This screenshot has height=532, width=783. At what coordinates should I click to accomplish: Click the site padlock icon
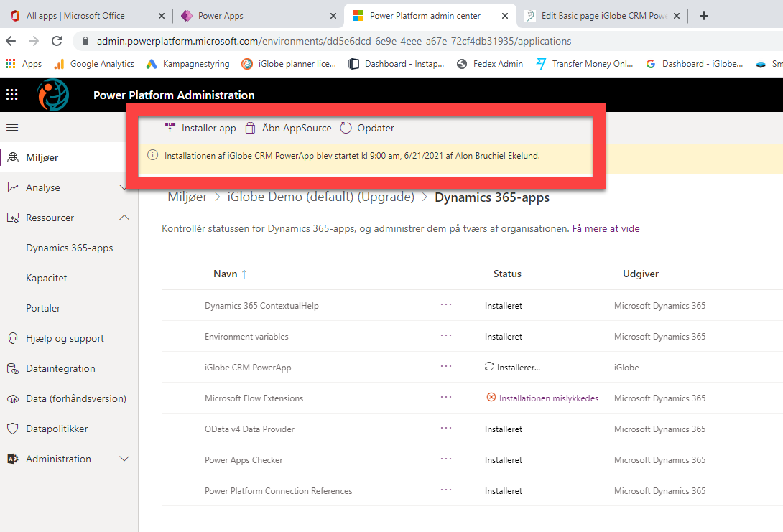click(x=85, y=41)
